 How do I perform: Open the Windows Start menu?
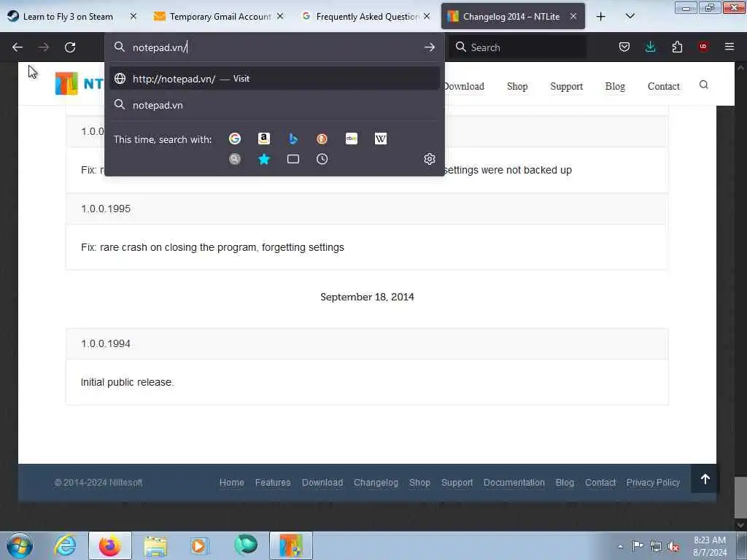[20, 545]
